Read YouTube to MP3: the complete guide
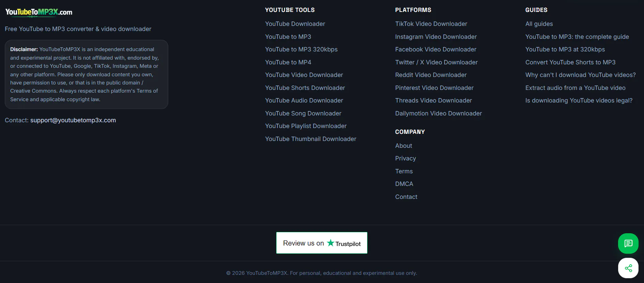This screenshot has width=644, height=283. (577, 37)
